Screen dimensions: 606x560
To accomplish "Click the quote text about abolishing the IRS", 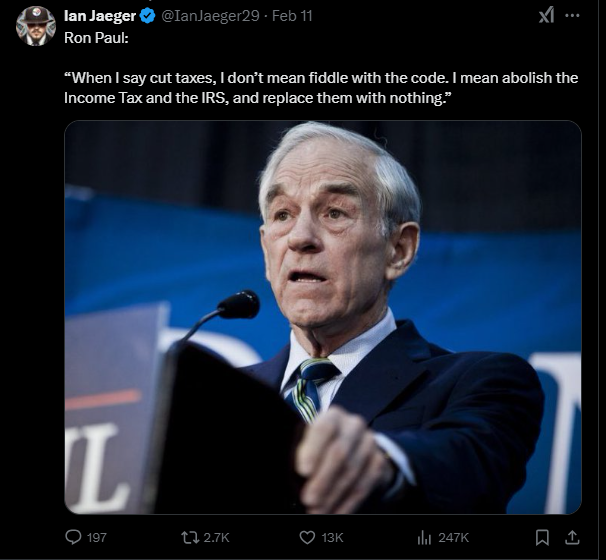I will click(x=320, y=88).
